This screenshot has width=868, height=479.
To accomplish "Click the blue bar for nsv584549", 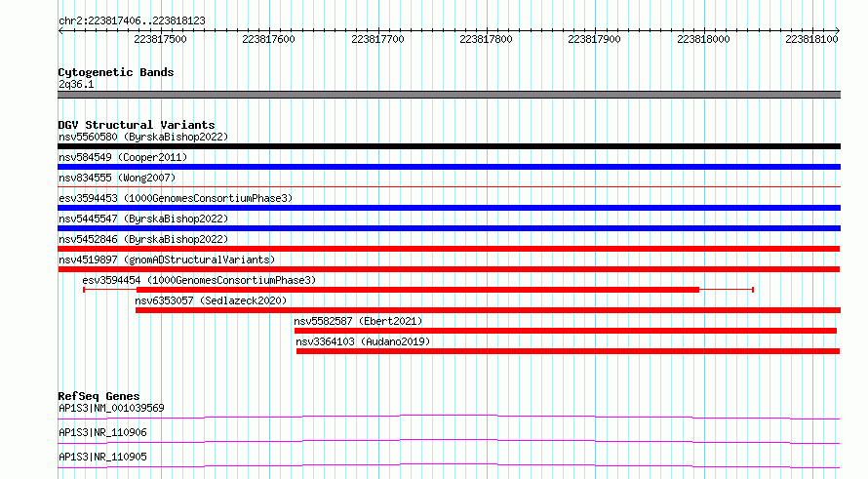I will click(x=449, y=167).
